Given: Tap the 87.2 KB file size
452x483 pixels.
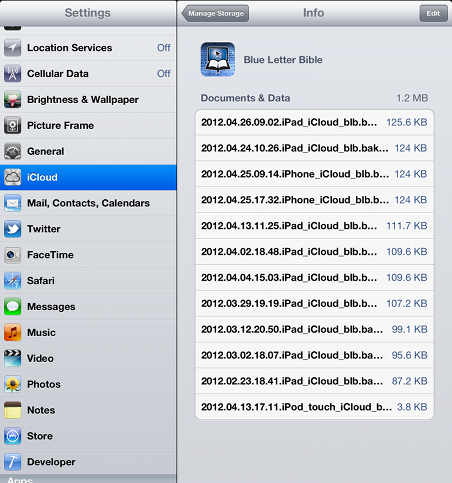Looking at the screenshot, I should pyautogui.click(x=409, y=381).
